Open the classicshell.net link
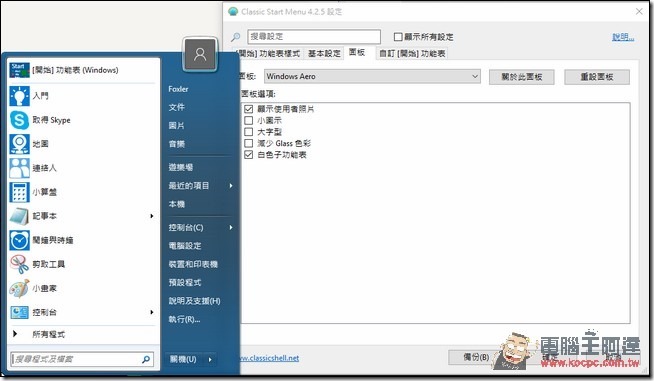The image size is (654, 381). click(x=270, y=358)
